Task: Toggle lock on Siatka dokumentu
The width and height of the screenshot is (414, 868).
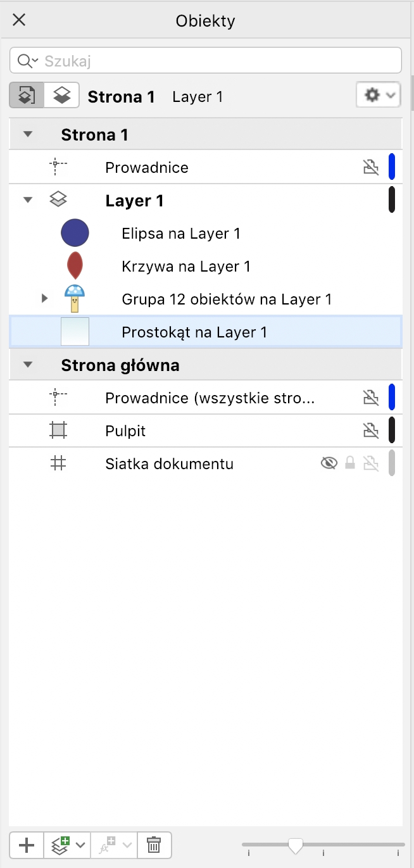Action: click(x=349, y=464)
